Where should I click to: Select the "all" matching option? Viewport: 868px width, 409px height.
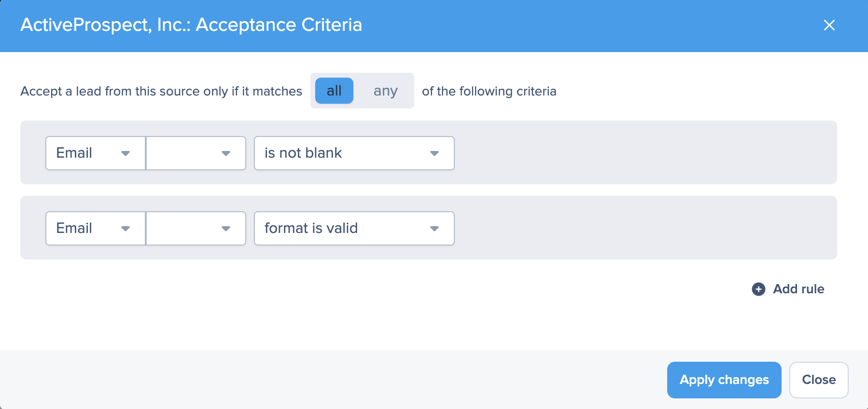coord(334,91)
